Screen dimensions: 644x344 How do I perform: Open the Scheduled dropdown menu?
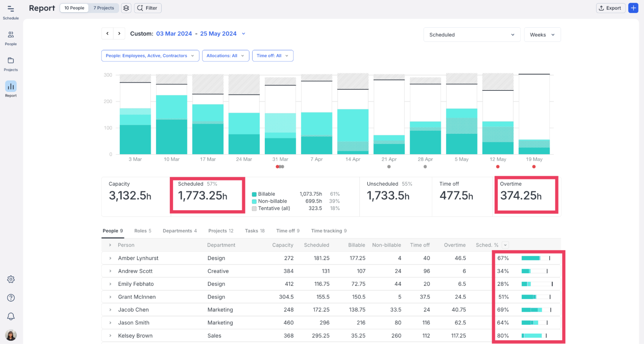471,35
